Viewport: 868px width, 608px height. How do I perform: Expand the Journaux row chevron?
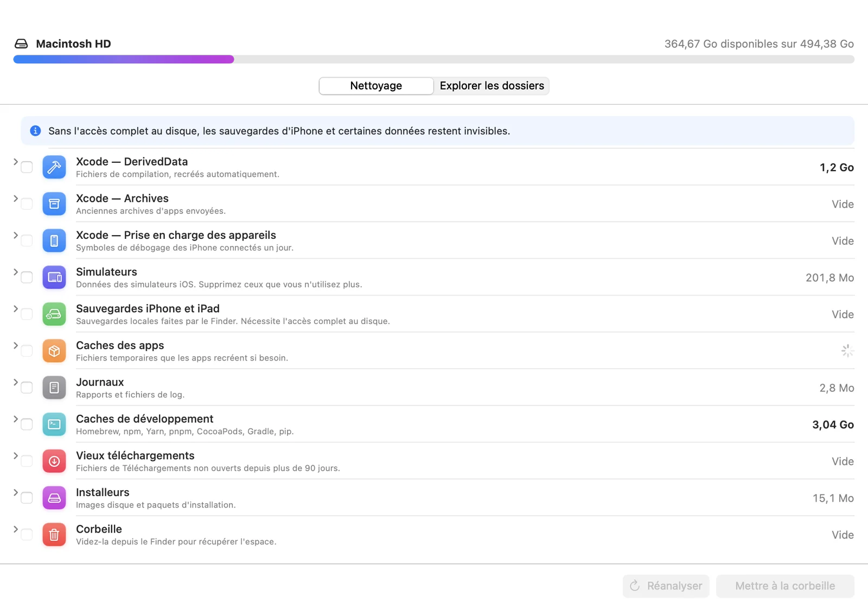tap(15, 382)
